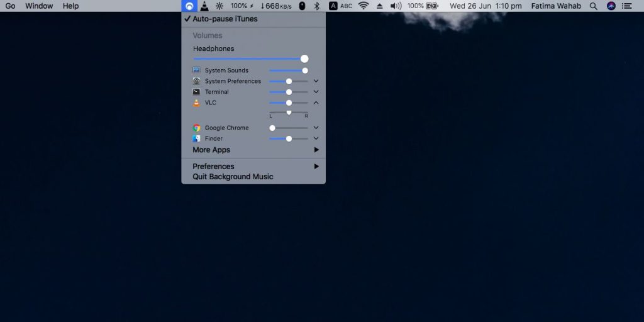644x322 pixels.
Task: Click the brightness sun menu bar icon
Action: pos(219,6)
